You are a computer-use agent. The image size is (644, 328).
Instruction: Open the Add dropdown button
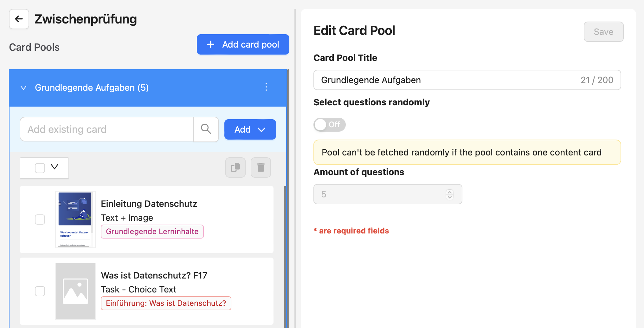(250, 129)
